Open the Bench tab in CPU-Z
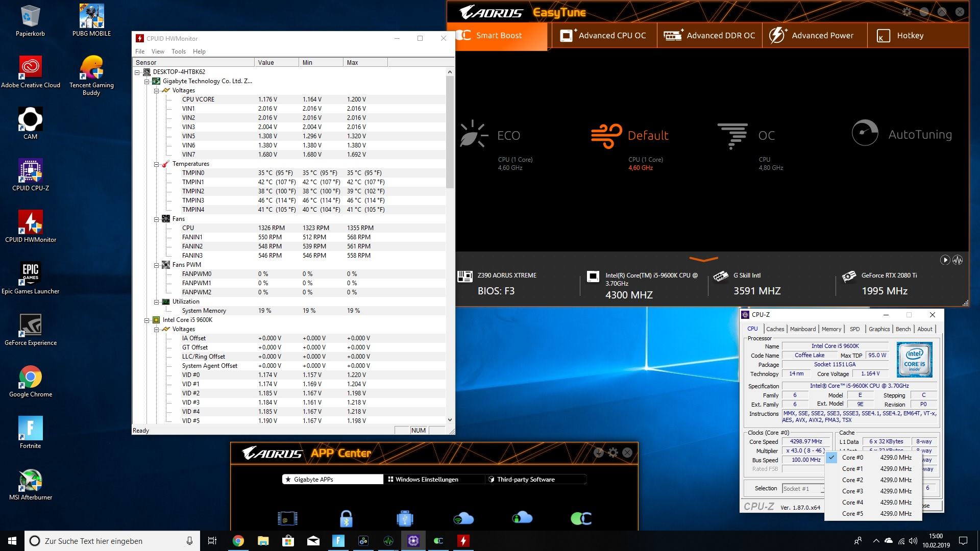The image size is (980, 551). click(903, 329)
